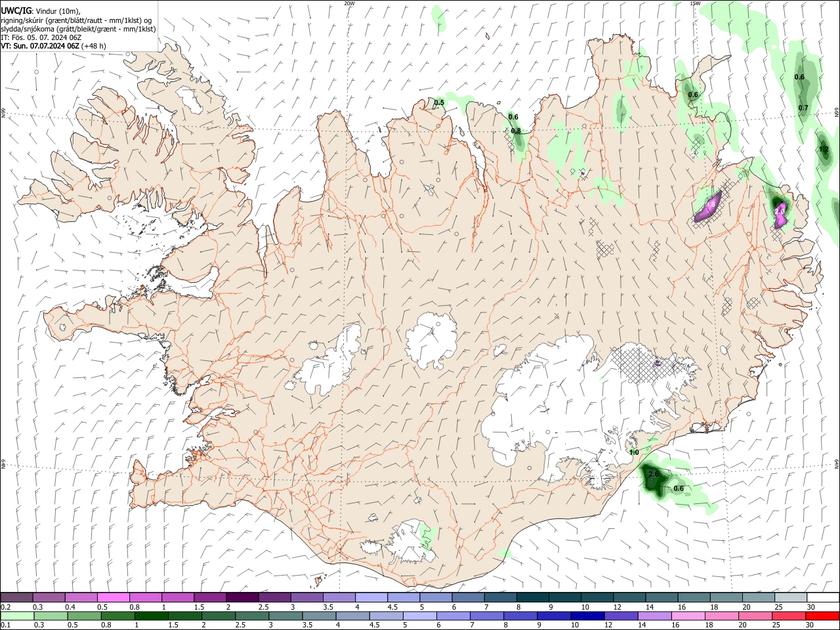
Task: Click the bright pink 0.5–0.8 swatch in upper legend row
Action: [x=114, y=597]
